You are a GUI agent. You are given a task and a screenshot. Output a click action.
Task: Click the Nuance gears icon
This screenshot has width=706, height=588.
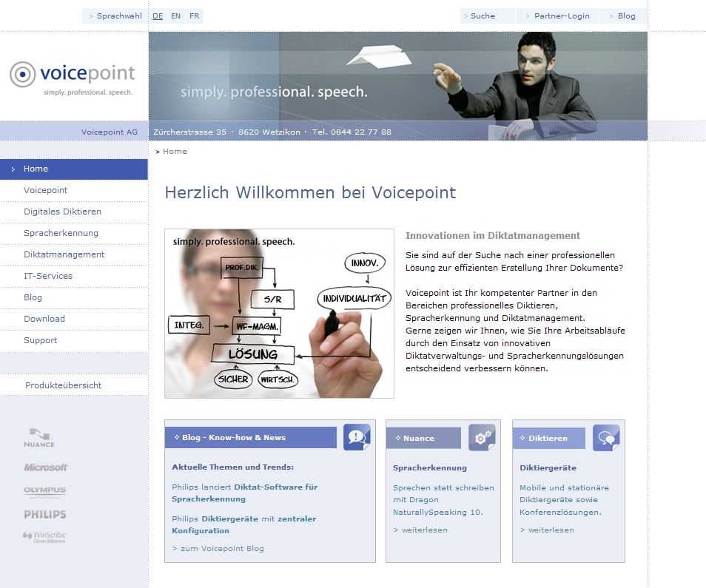click(482, 437)
